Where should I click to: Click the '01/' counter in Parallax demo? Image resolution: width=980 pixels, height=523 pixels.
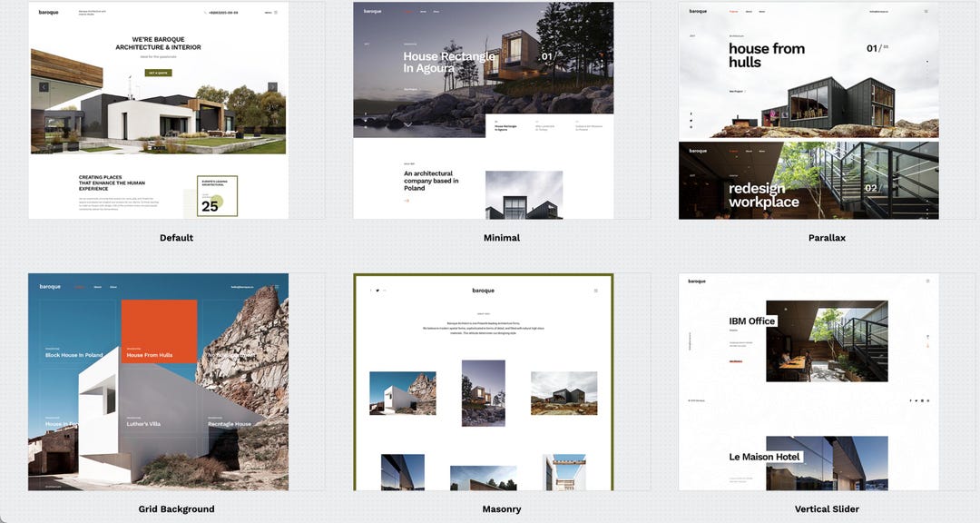pos(874,48)
